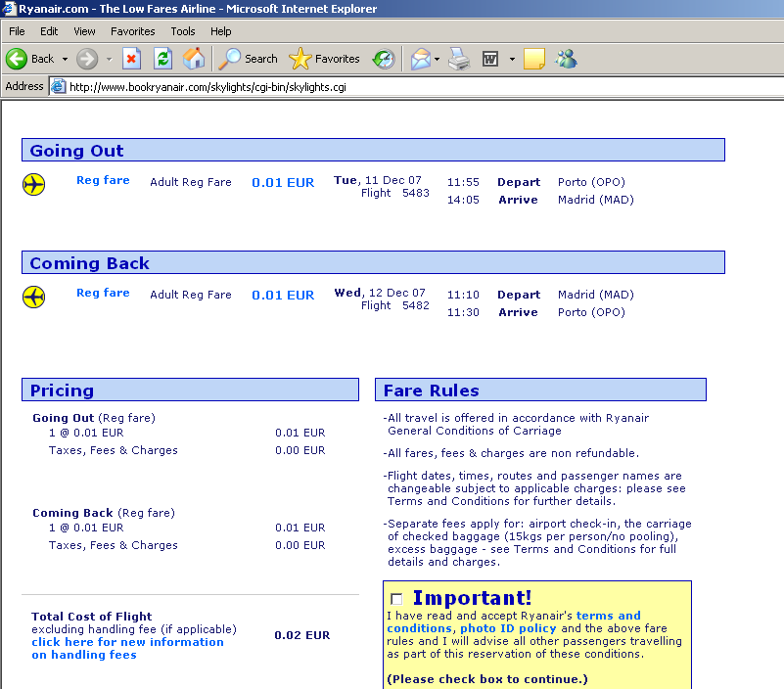Click the Tue, 11 Dec 07 date
The image size is (784, 689).
tap(378, 180)
